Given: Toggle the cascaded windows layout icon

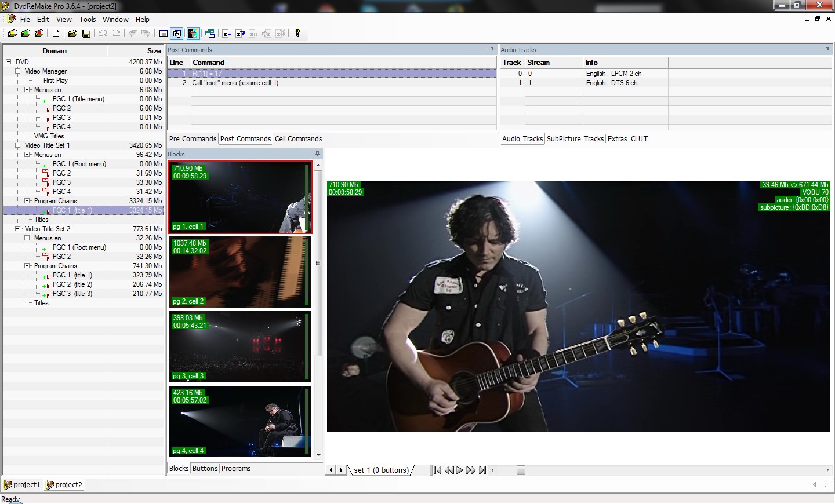Looking at the screenshot, I should (177, 34).
